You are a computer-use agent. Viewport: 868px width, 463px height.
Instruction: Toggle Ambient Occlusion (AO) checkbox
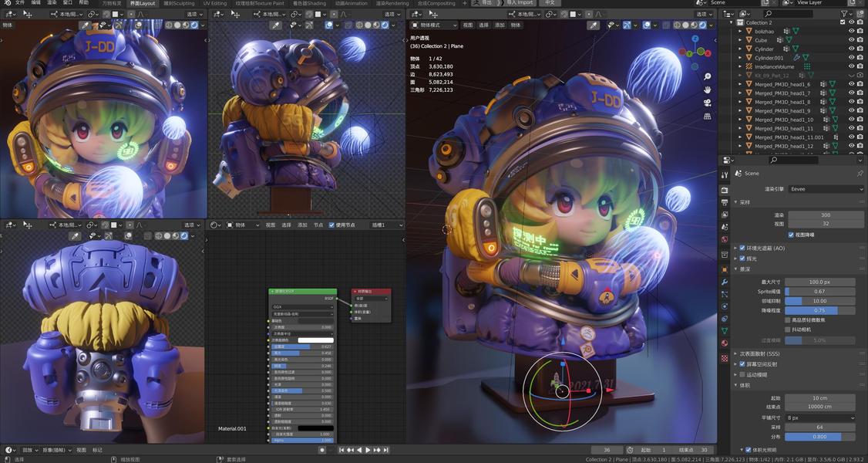742,248
